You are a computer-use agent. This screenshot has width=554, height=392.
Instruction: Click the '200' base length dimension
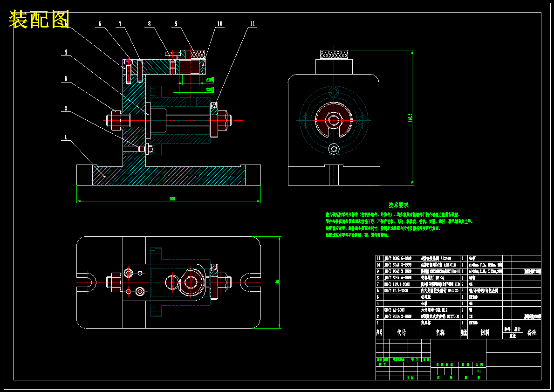pos(172,199)
